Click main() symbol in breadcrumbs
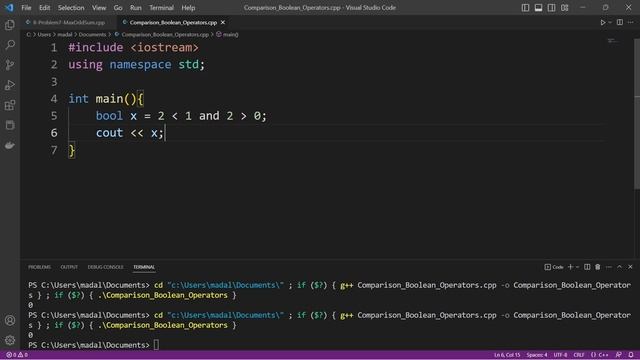 [230, 35]
